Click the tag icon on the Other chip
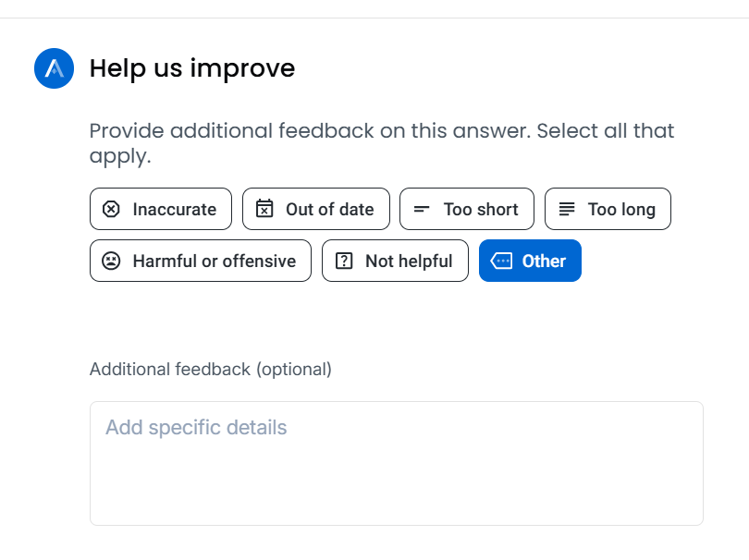 coord(501,261)
